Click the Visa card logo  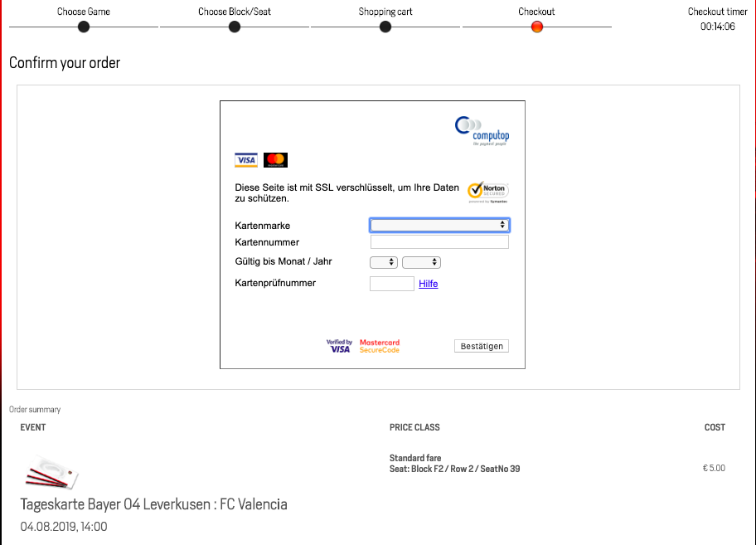pos(246,160)
